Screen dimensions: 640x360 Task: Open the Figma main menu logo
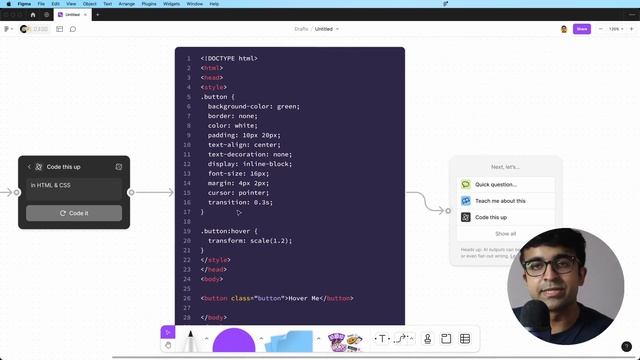(7, 29)
